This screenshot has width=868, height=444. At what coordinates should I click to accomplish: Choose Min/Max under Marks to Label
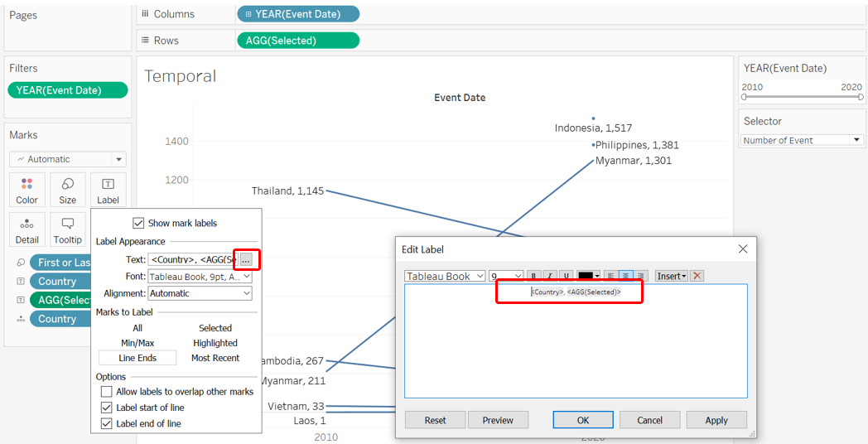137,343
